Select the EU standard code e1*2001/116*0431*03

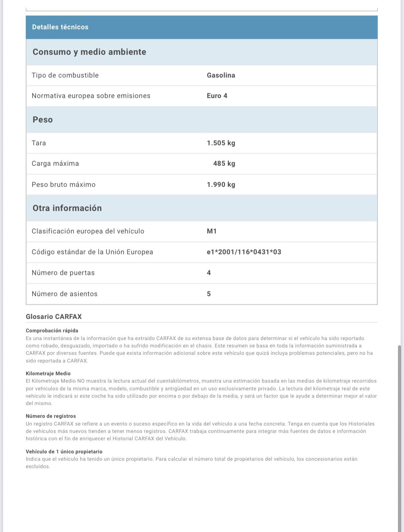(244, 252)
